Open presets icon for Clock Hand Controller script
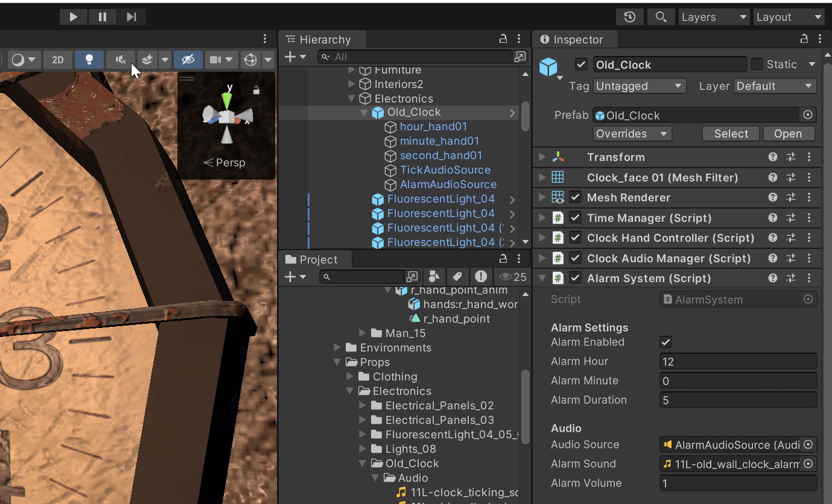832x504 pixels. (791, 238)
